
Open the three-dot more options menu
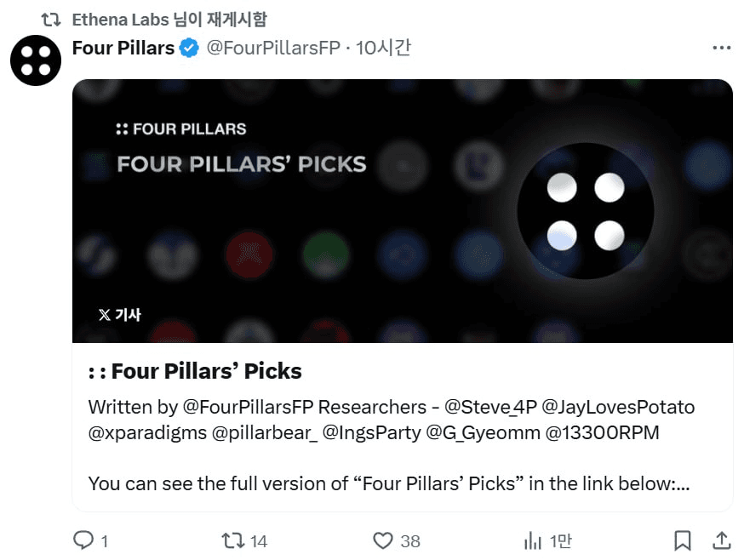pos(721,48)
